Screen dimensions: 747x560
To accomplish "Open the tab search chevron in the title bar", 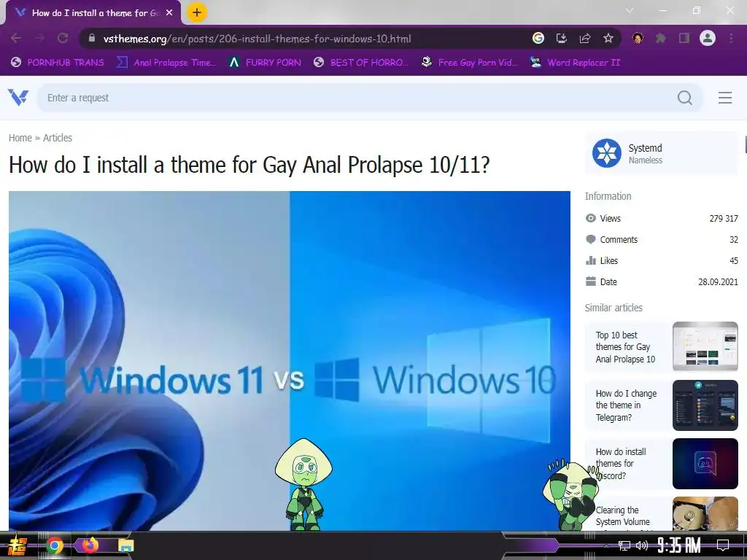I will click(x=630, y=10).
